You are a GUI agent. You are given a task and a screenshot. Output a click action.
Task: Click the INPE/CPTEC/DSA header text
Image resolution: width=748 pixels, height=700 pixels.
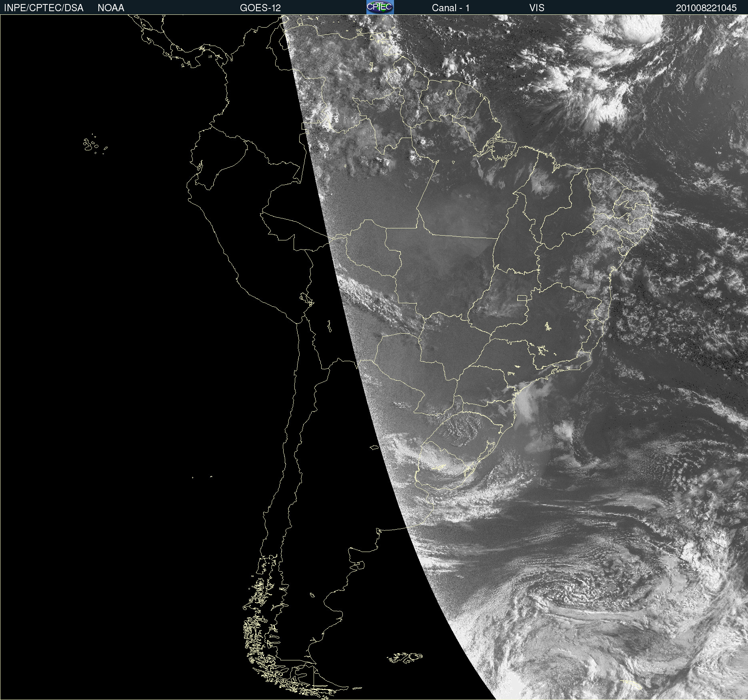pos(44,8)
